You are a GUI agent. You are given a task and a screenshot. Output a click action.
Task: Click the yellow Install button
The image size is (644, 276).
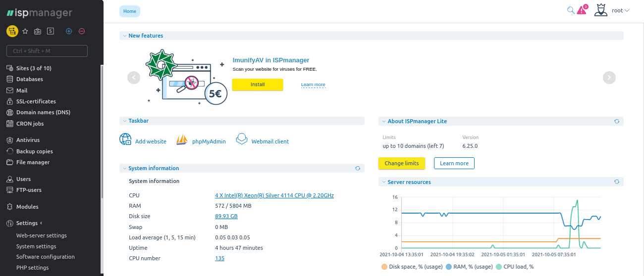[258, 85]
